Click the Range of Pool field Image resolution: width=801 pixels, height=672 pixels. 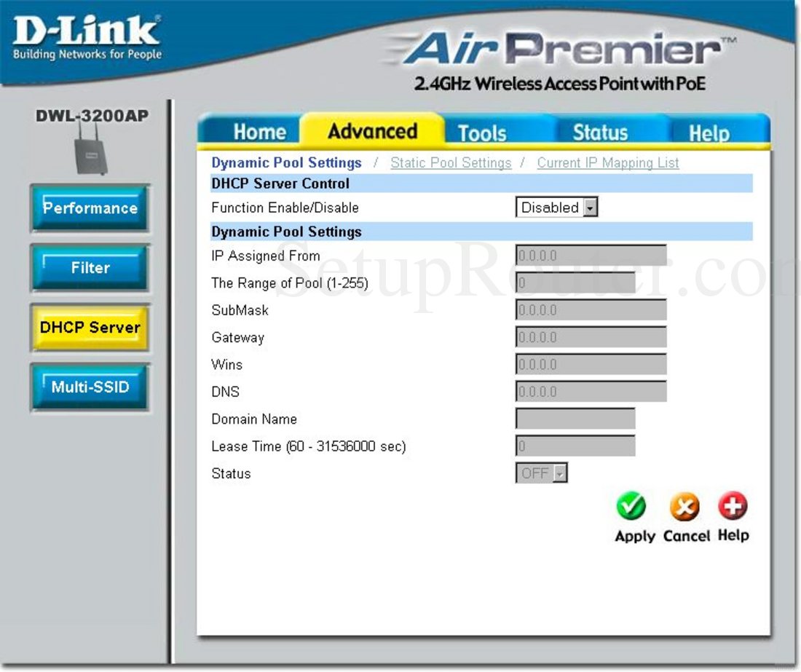click(x=575, y=282)
